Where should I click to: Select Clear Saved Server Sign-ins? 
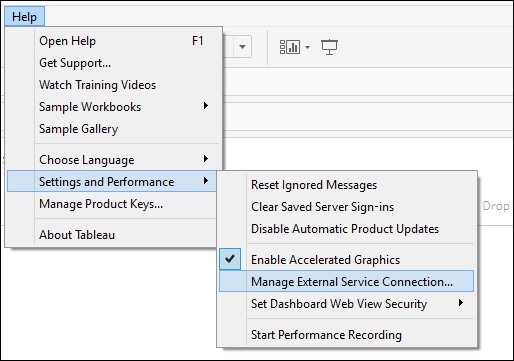pyautogui.click(x=346, y=207)
